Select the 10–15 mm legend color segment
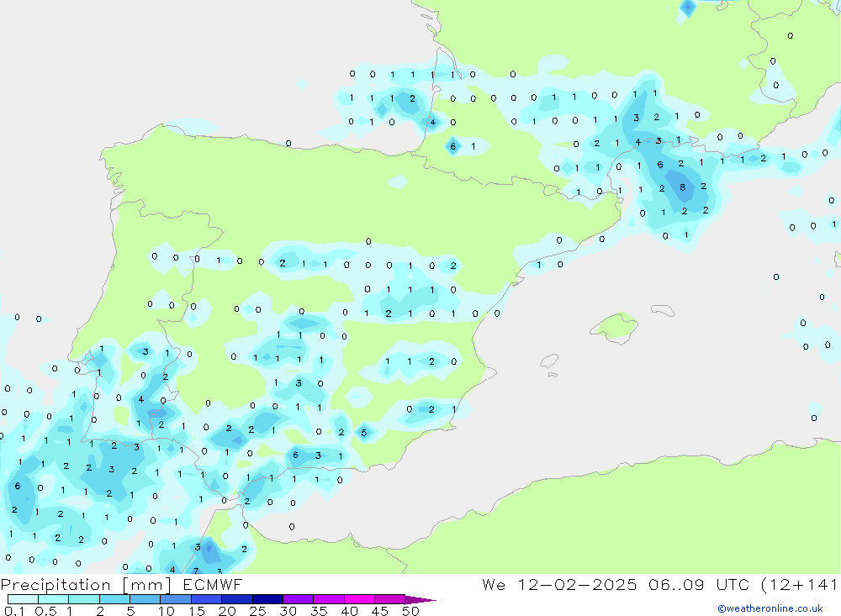 point(176,599)
